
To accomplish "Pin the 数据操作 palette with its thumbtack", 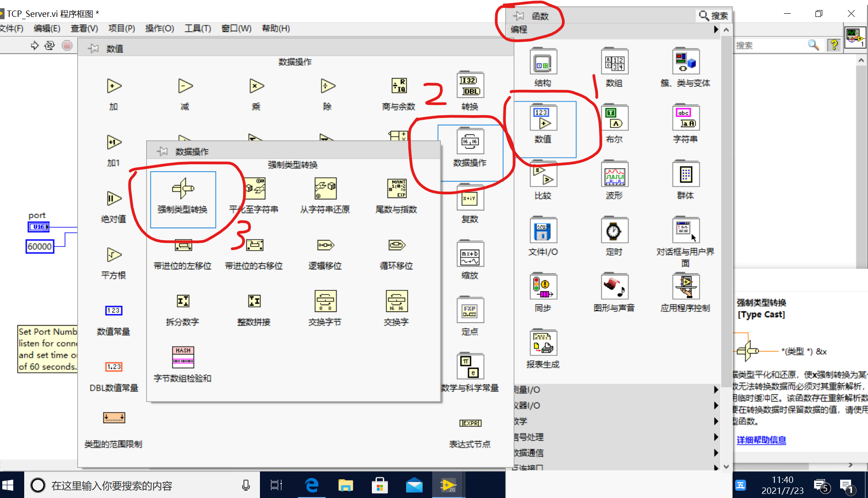I will [162, 150].
